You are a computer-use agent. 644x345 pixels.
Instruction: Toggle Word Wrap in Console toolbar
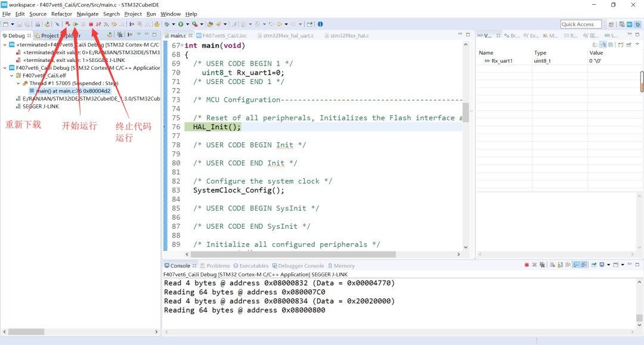(x=568, y=265)
